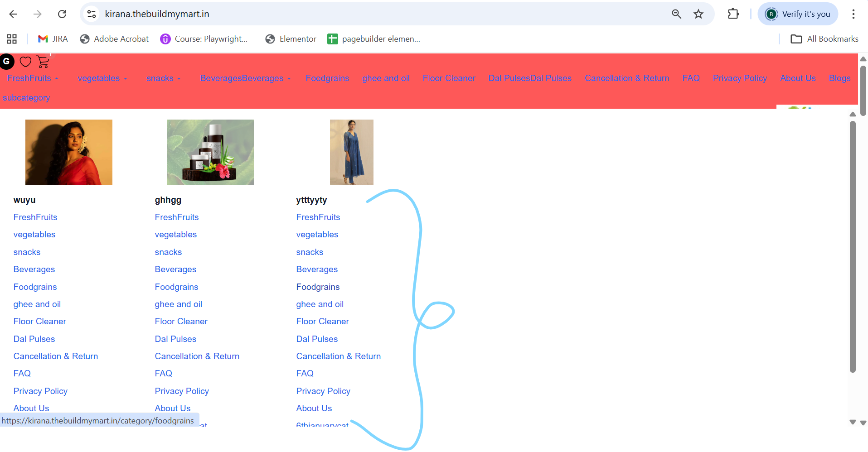Open Dal Pulses in the top navbar

(x=530, y=78)
